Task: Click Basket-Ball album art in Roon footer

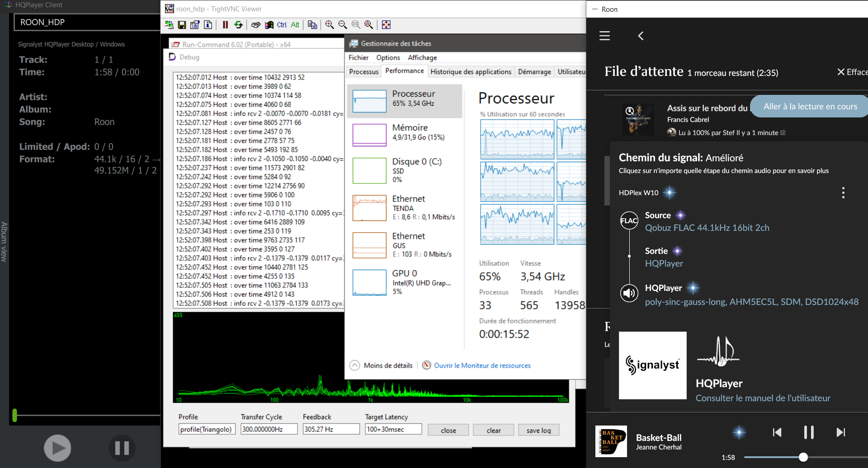Action: [611, 441]
